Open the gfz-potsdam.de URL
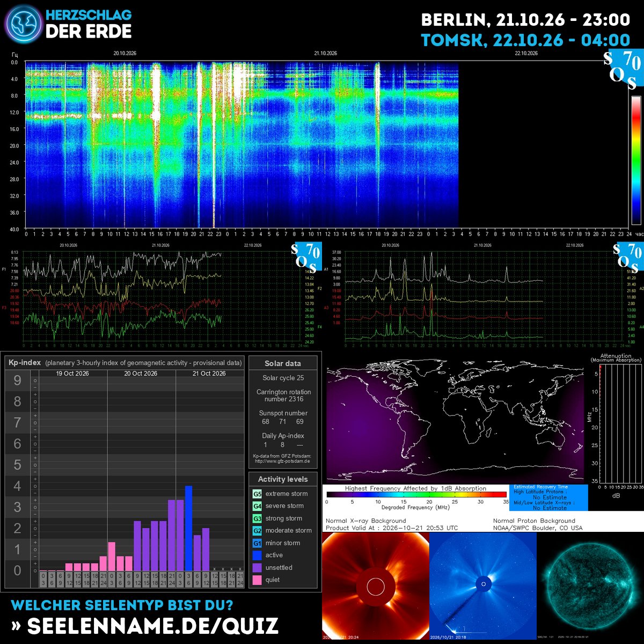 283,461
